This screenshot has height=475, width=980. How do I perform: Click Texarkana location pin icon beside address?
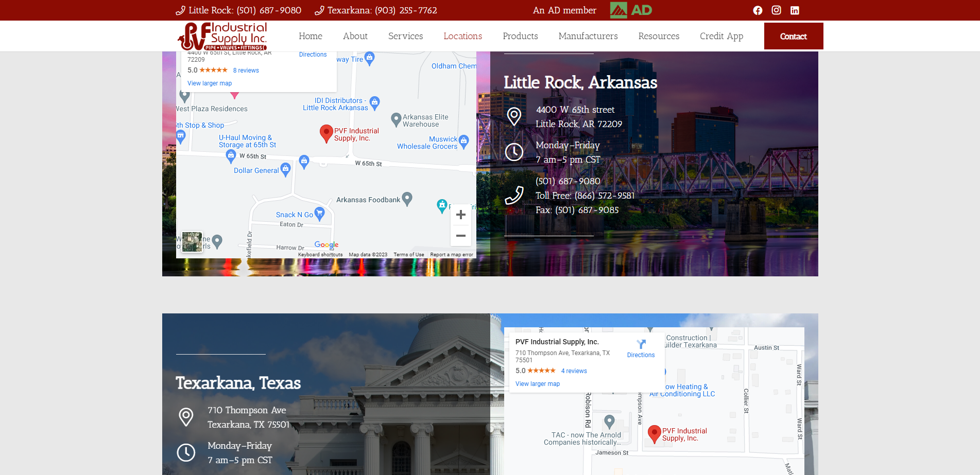point(186,417)
